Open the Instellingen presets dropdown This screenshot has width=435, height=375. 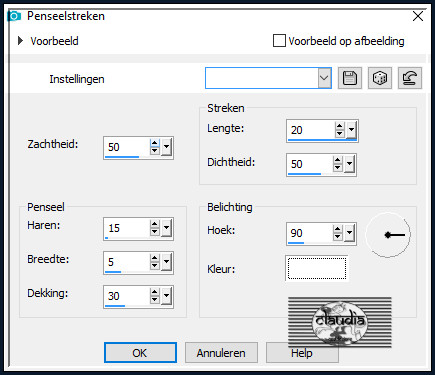point(324,78)
